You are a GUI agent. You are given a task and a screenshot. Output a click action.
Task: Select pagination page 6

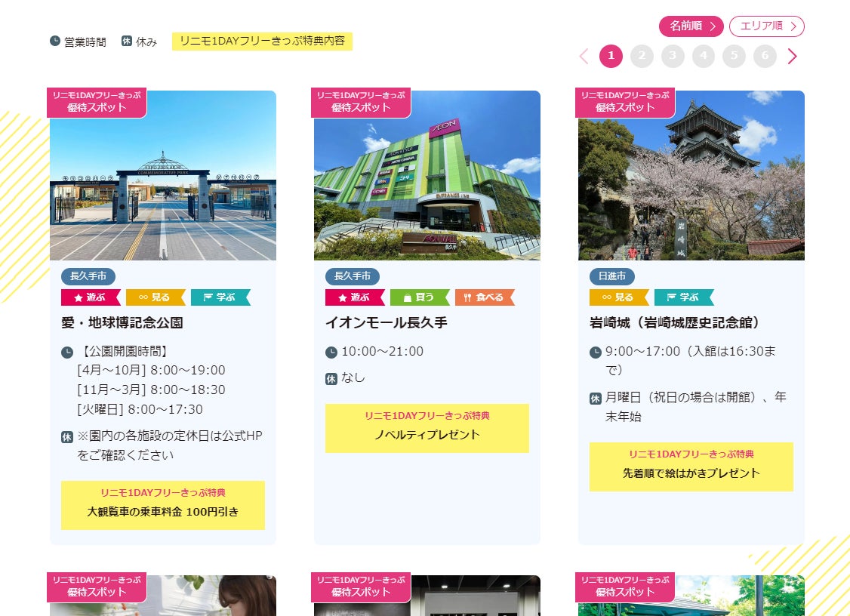point(765,56)
